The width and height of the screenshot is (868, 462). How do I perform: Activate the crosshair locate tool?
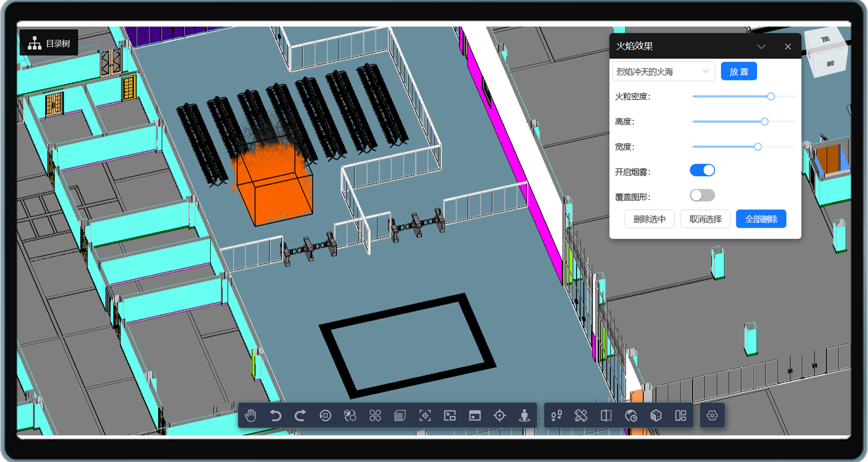click(x=499, y=416)
